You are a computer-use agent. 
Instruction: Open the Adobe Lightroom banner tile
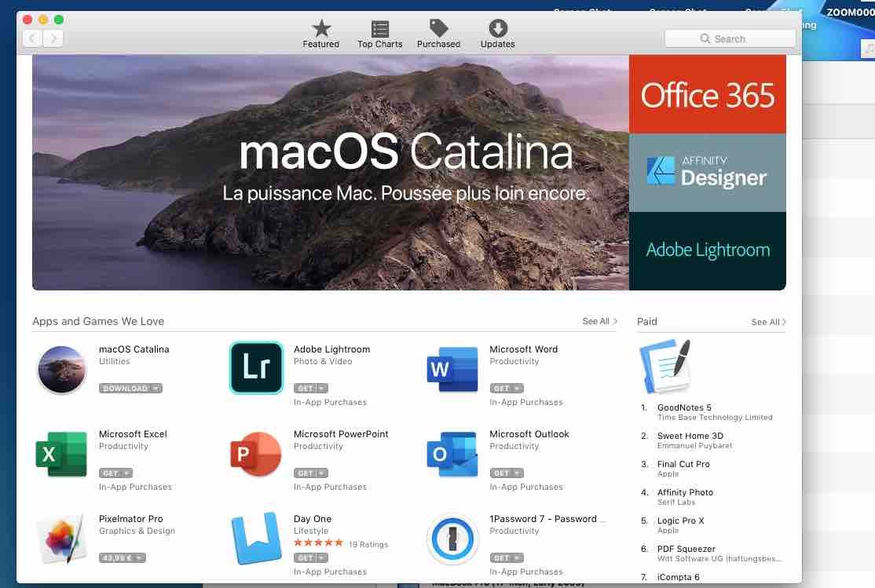707,251
